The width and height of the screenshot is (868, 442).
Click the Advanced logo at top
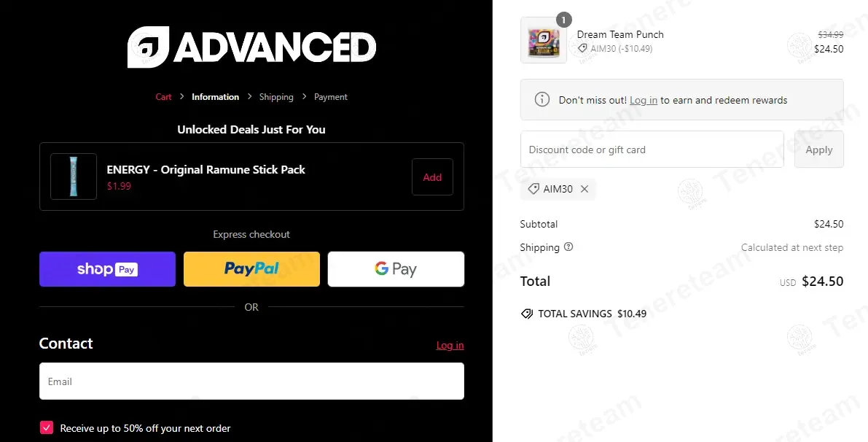click(251, 47)
